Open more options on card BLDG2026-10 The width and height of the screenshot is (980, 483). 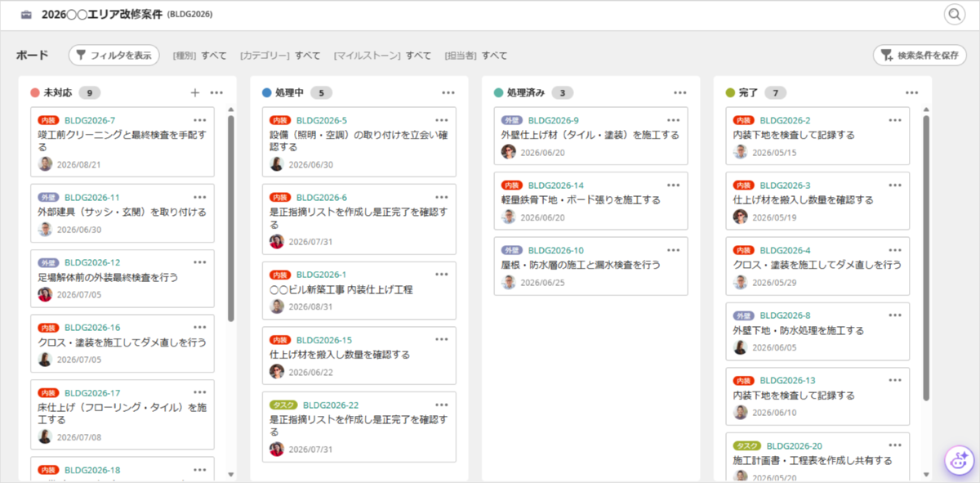[x=674, y=250]
